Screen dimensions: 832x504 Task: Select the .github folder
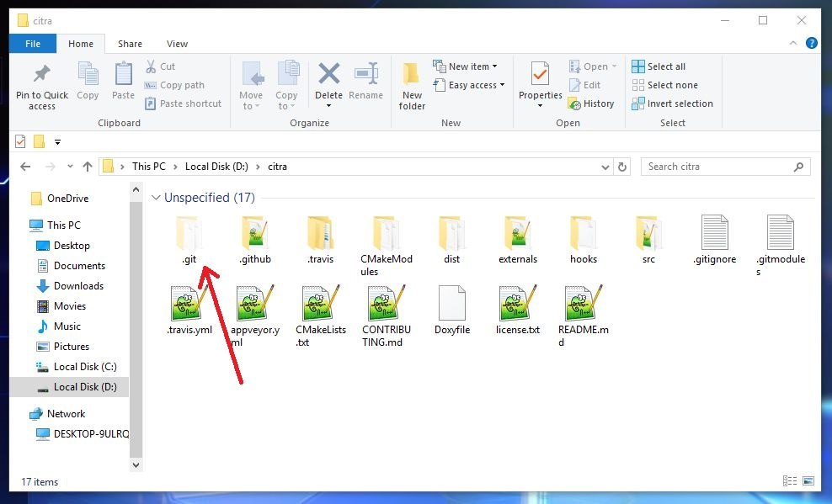point(254,240)
